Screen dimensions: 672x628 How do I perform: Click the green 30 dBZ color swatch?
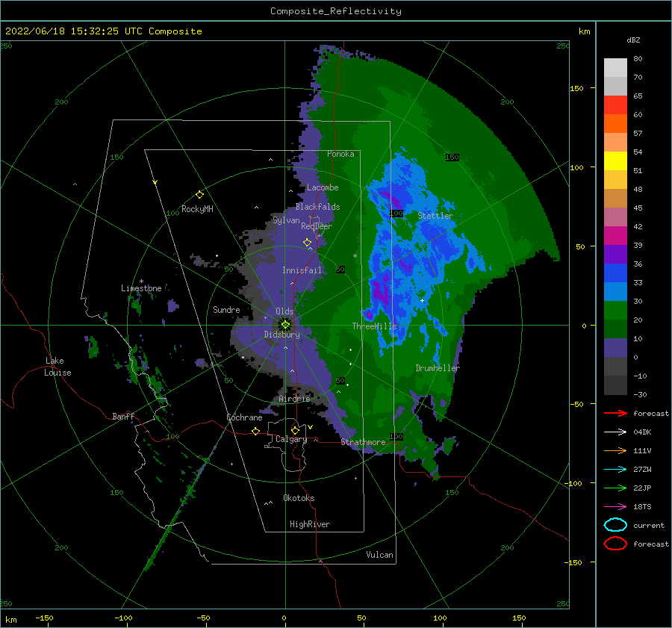point(615,311)
